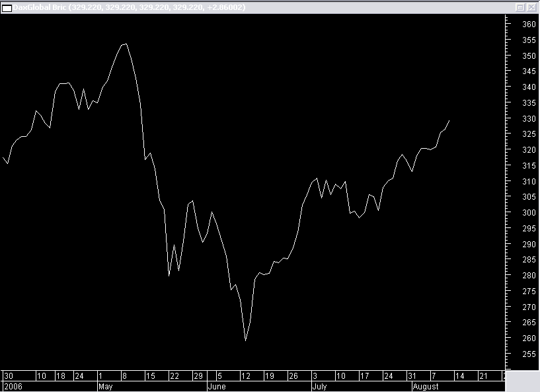
Task: Click the final data point of price line
Action: [449, 120]
